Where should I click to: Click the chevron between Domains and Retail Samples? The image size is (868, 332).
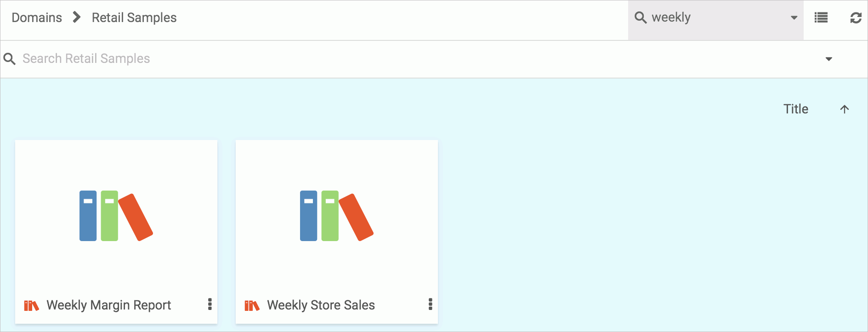pyautogui.click(x=77, y=17)
